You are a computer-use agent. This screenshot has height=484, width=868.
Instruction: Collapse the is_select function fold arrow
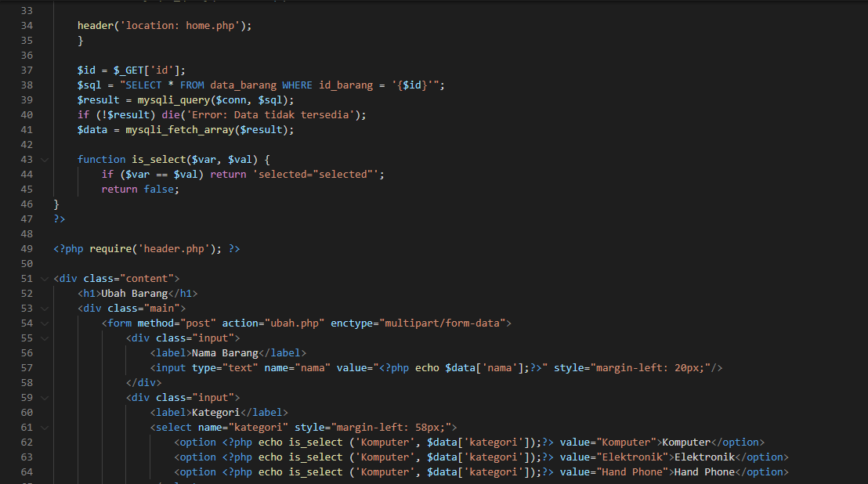click(44, 159)
